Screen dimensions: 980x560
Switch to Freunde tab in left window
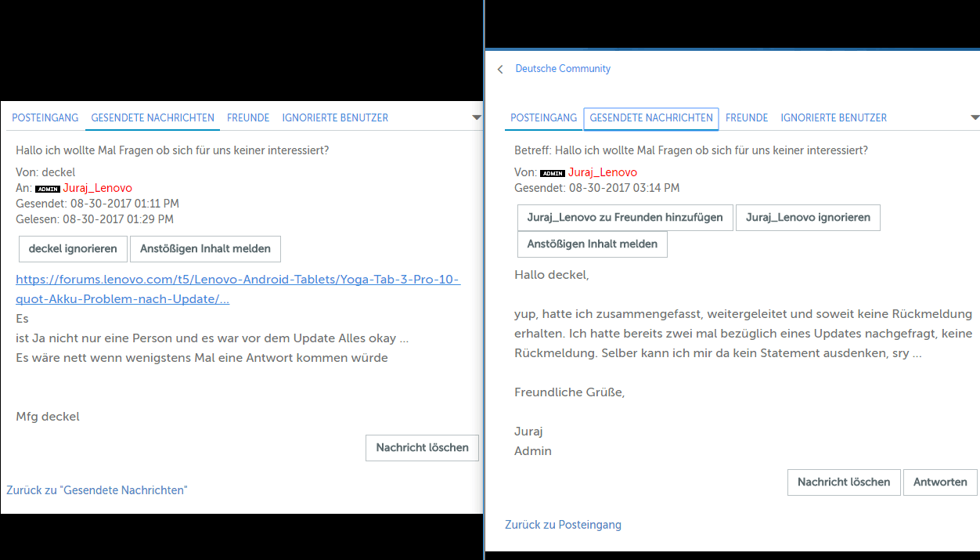248,117
